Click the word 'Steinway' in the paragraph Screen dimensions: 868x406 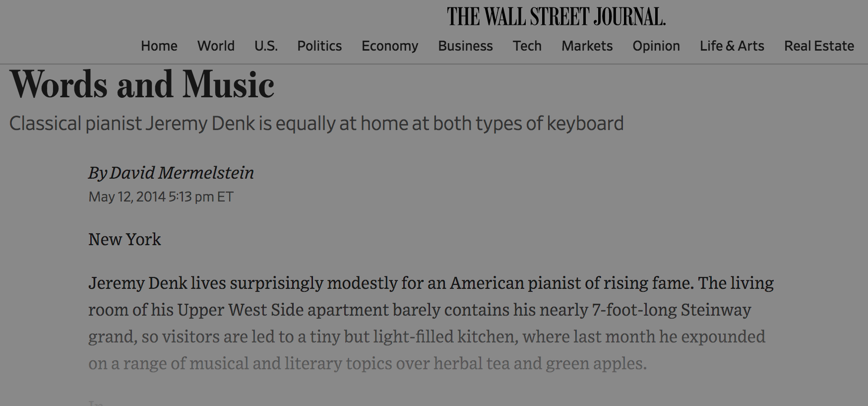716,310
